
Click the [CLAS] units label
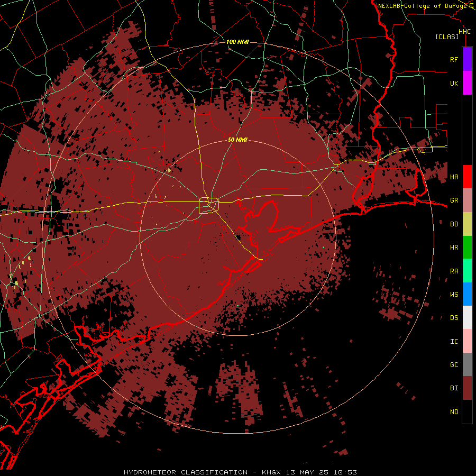(447, 37)
